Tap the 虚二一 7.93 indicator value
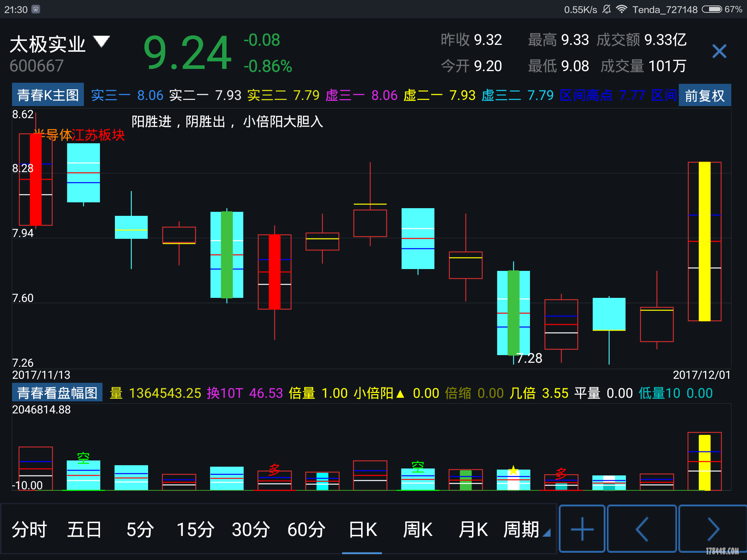 tap(440, 96)
